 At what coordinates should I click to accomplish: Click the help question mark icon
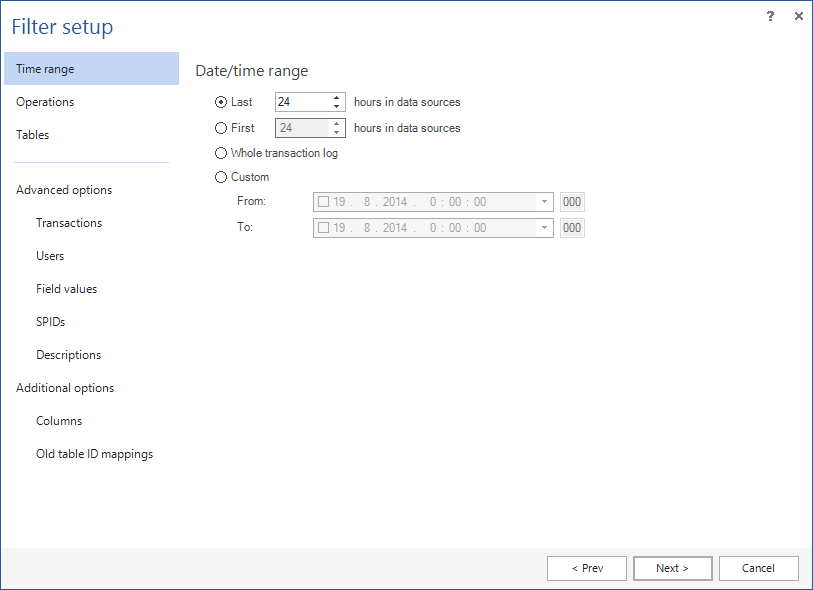(x=770, y=16)
